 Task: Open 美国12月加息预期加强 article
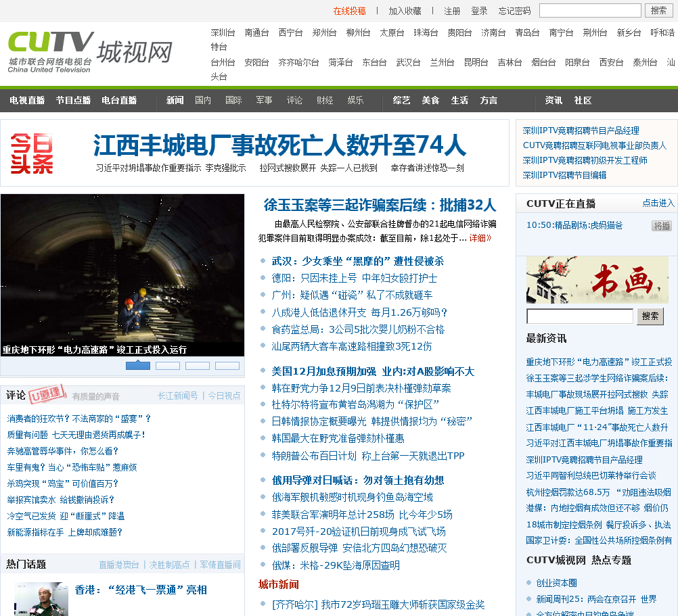coord(373,371)
